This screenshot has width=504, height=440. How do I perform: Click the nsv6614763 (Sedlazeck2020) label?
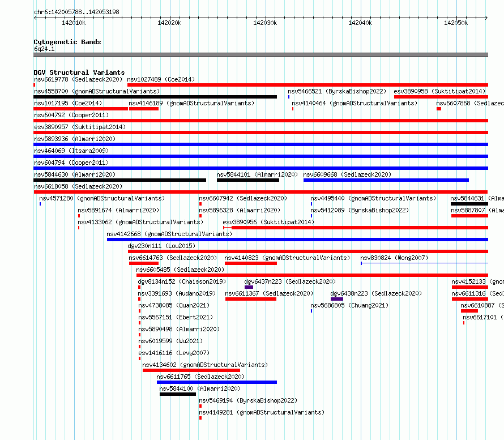click(x=173, y=258)
